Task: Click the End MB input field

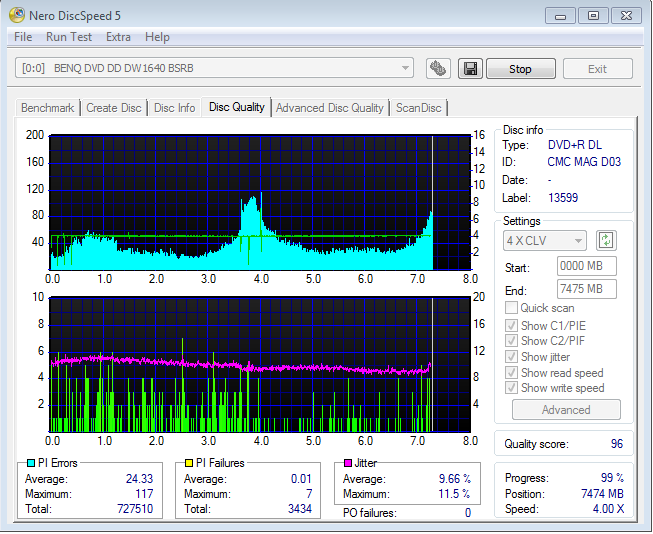Action: 586,289
